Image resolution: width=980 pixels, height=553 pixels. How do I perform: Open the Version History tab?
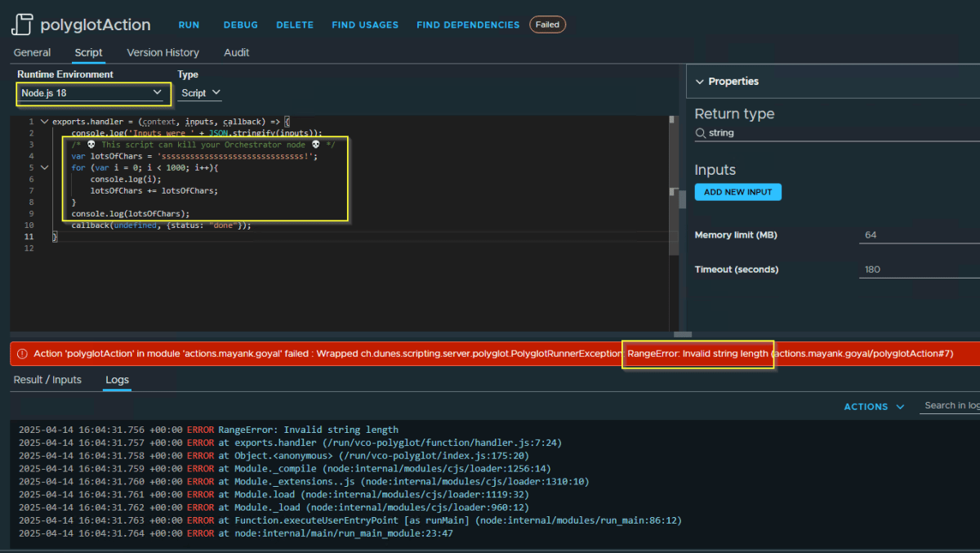163,52
